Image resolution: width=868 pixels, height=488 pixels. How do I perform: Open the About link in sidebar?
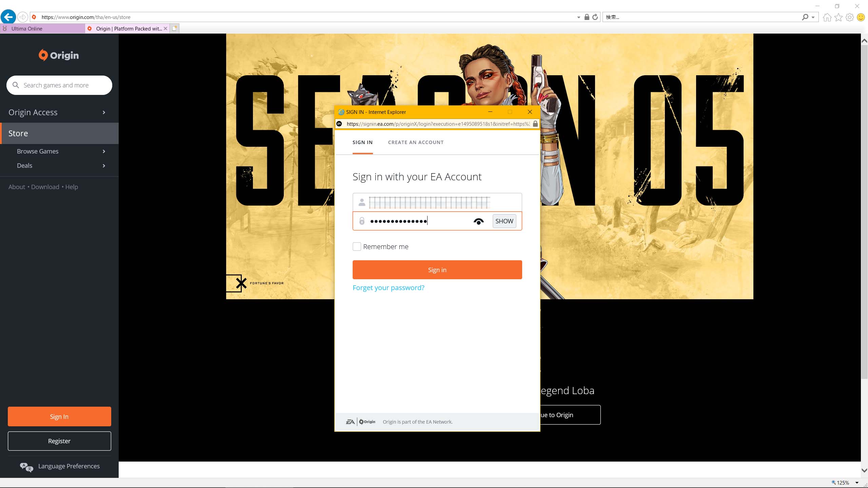tap(17, 187)
